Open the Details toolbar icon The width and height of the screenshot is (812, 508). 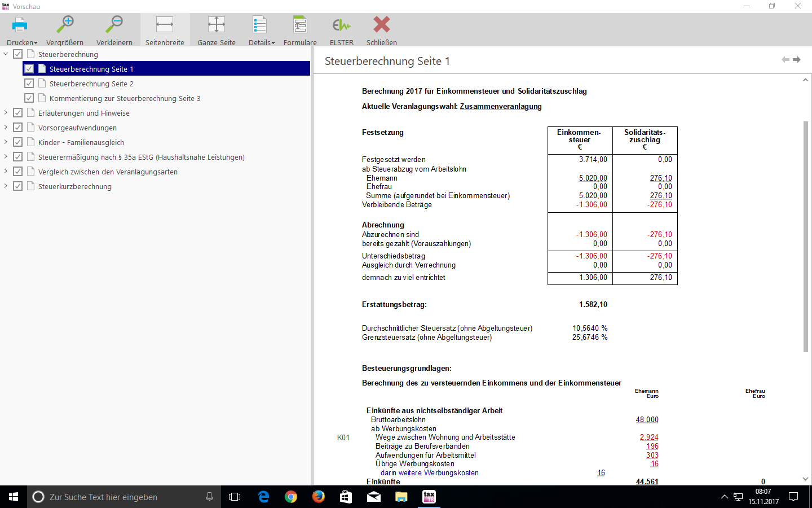pyautogui.click(x=259, y=25)
